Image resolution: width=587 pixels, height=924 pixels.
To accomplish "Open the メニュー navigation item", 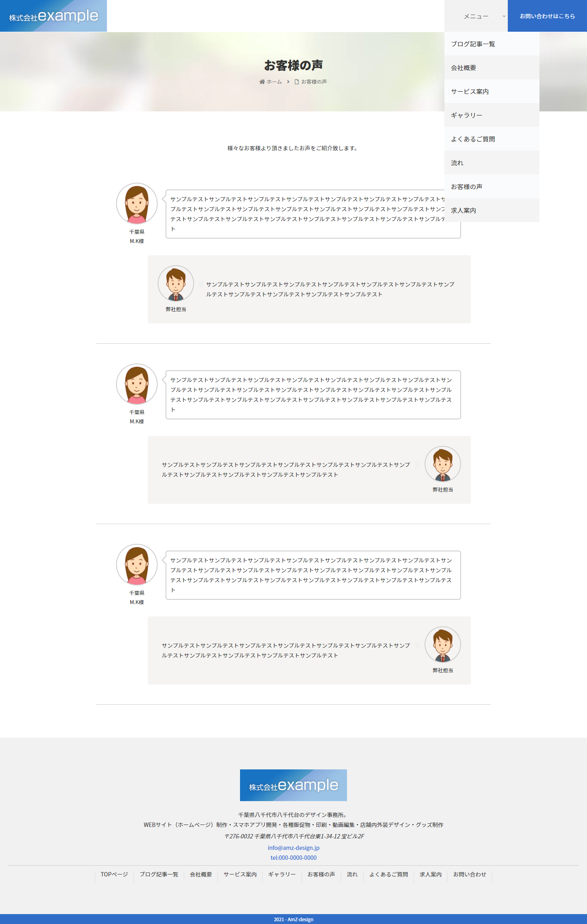I will pyautogui.click(x=476, y=16).
